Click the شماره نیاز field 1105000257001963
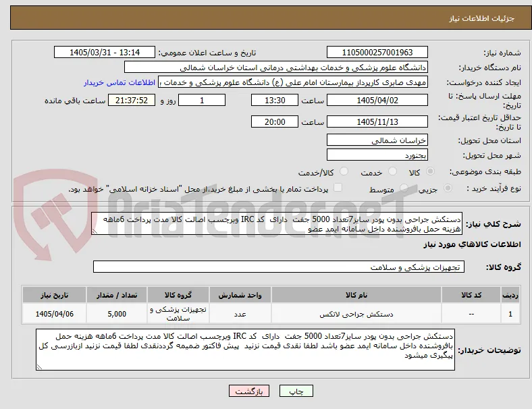532x409 pixels. click(377, 52)
